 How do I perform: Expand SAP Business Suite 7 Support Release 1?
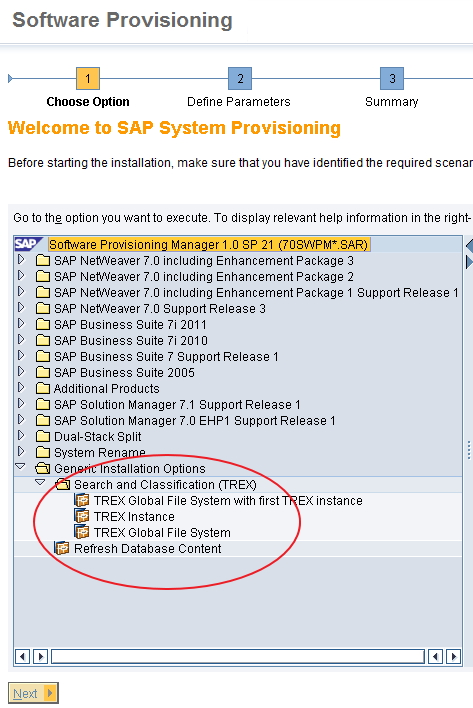(21, 356)
